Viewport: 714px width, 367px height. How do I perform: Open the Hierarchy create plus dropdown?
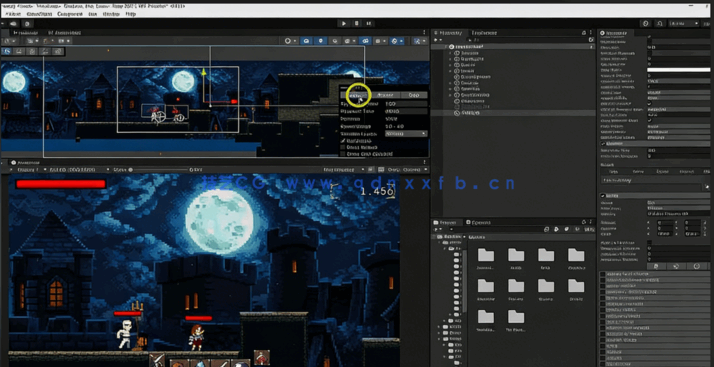438,40
